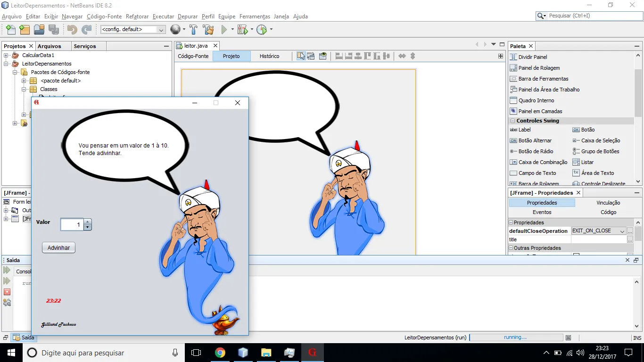Click the globe browser icon in toolbar
Screen dimensions: 644x362
coord(175,30)
